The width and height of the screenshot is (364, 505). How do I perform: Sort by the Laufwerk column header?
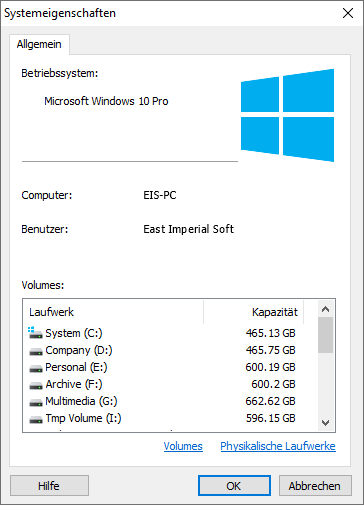(113, 312)
